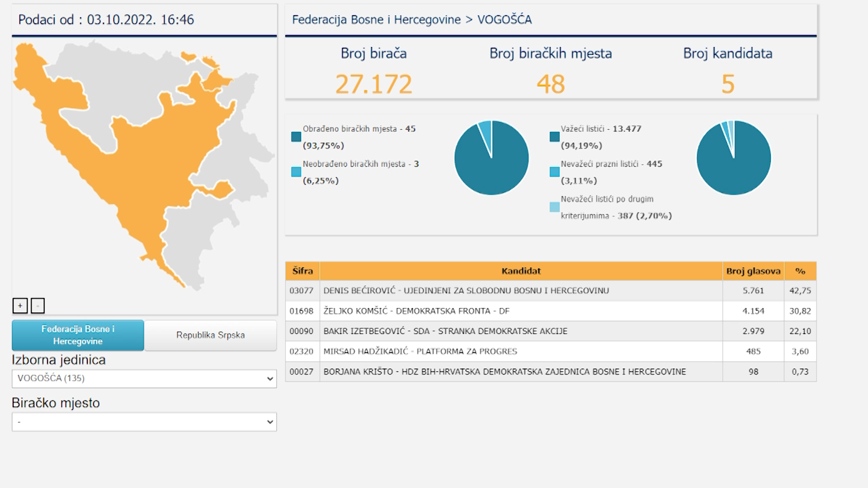Screen dimensions: 868x488
Task: Click the Kandidat column header
Action: (521, 271)
